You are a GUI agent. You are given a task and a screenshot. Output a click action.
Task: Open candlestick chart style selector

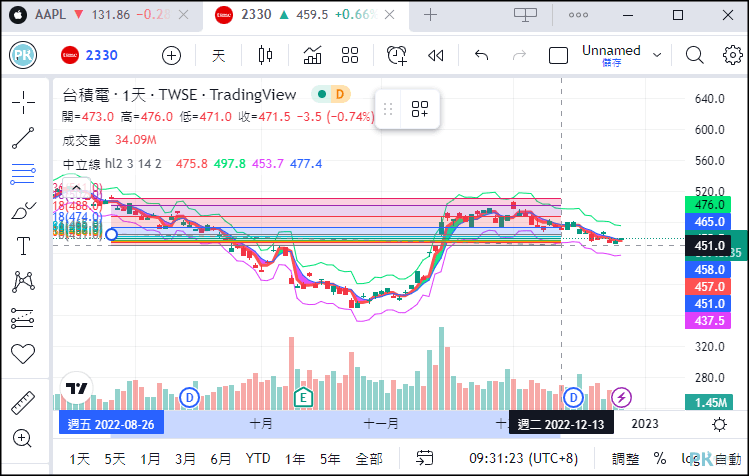tap(265, 55)
